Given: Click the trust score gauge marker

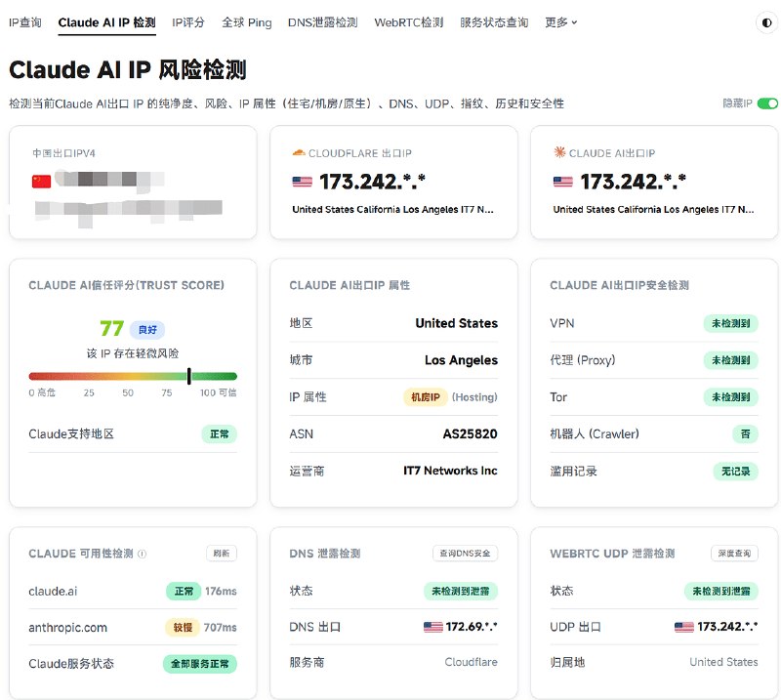Looking at the screenshot, I should click(189, 376).
